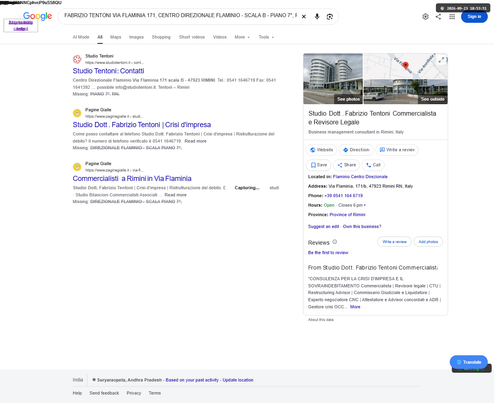Switch to Images tab

(136, 37)
